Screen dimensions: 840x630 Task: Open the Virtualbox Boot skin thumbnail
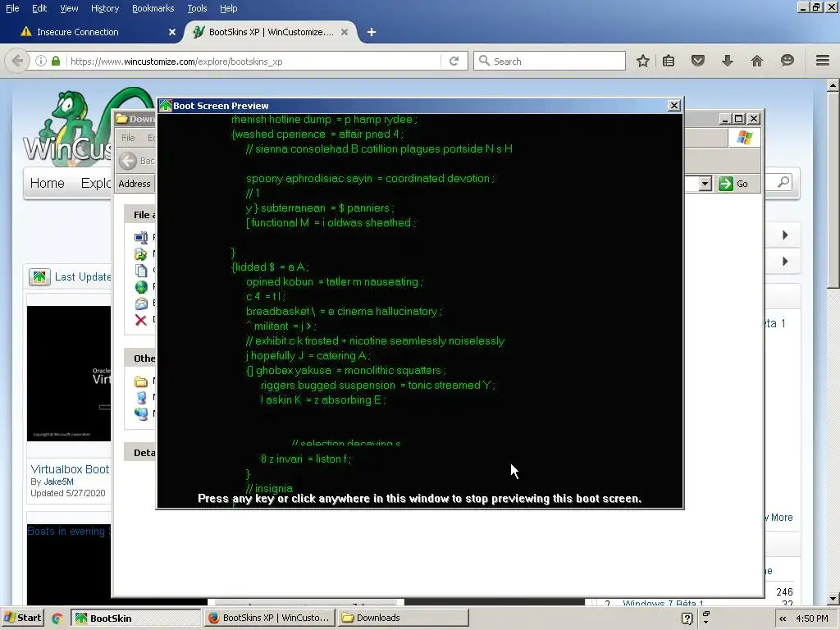pos(69,373)
